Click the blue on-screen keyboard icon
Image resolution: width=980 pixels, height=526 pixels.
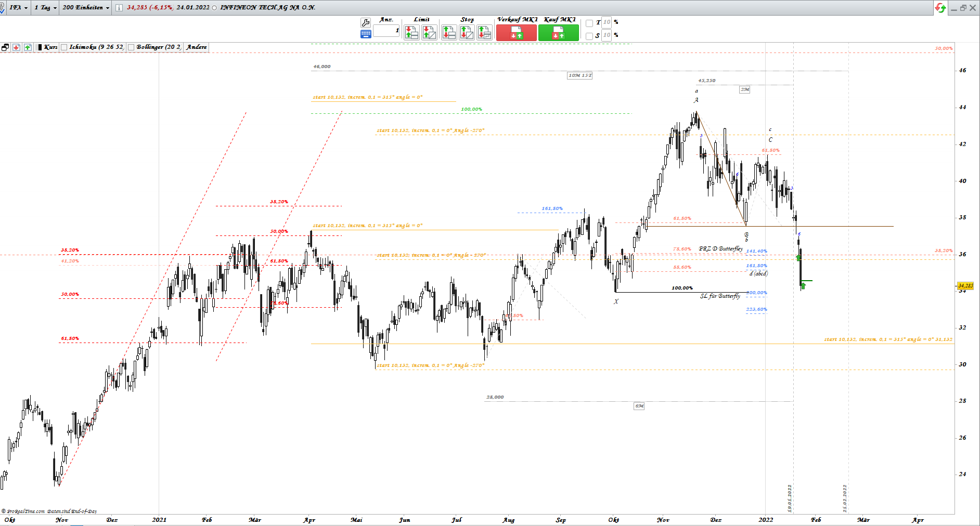(366, 34)
